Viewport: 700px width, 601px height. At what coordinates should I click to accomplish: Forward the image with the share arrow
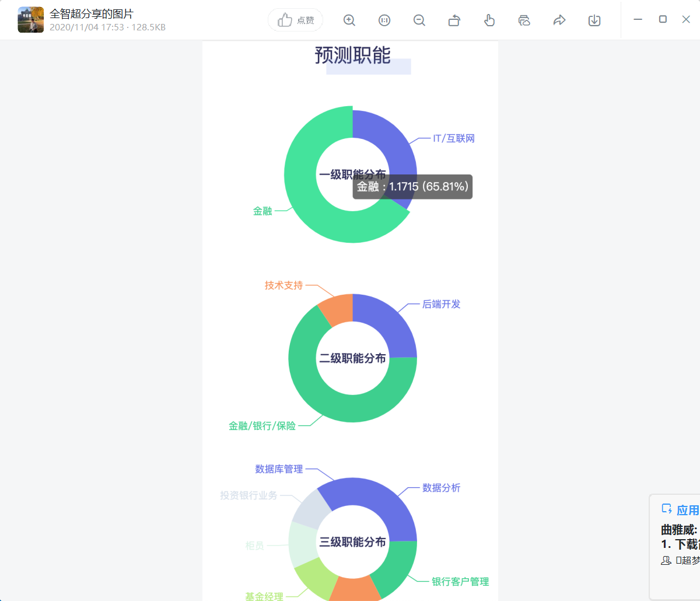(x=559, y=20)
